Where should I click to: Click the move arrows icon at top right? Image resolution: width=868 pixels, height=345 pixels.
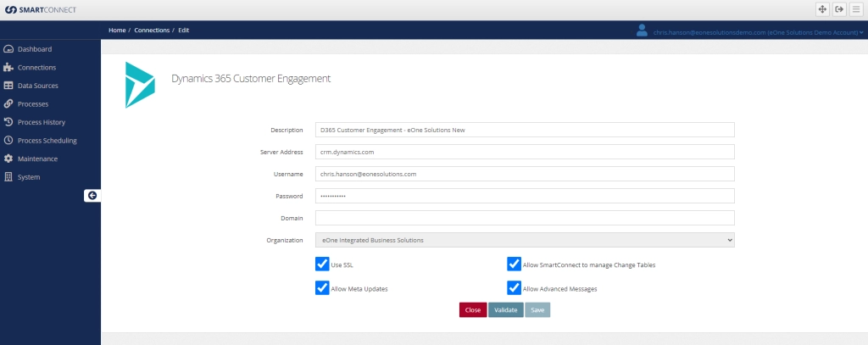(822, 9)
